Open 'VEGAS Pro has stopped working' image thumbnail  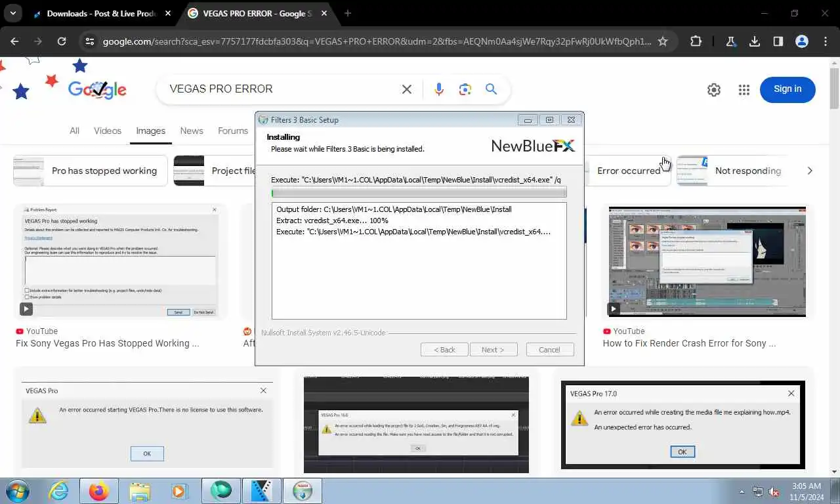(120, 262)
